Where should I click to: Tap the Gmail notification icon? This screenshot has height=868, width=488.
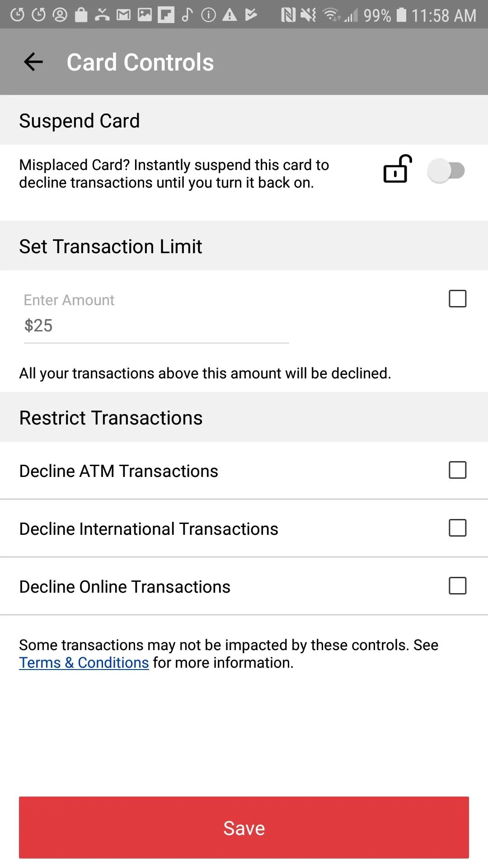pos(123,15)
